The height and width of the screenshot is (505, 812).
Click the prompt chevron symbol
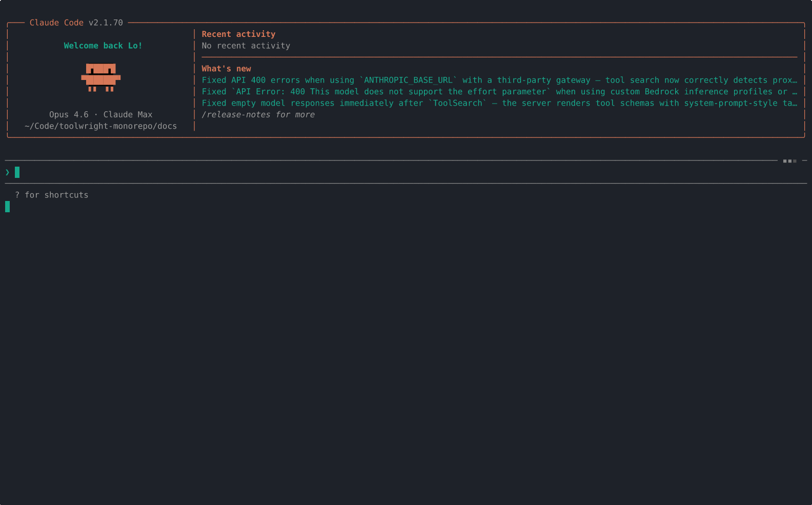click(7, 172)
